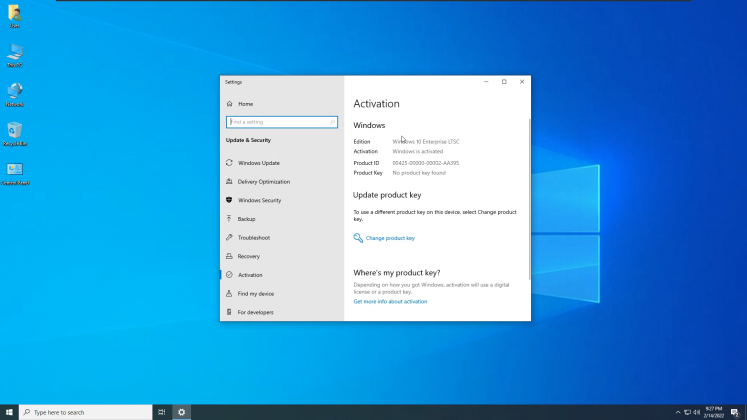Open the Recycle Bin desktop icon
Viewport: 747px width, 420px height.
pos(14,134)
